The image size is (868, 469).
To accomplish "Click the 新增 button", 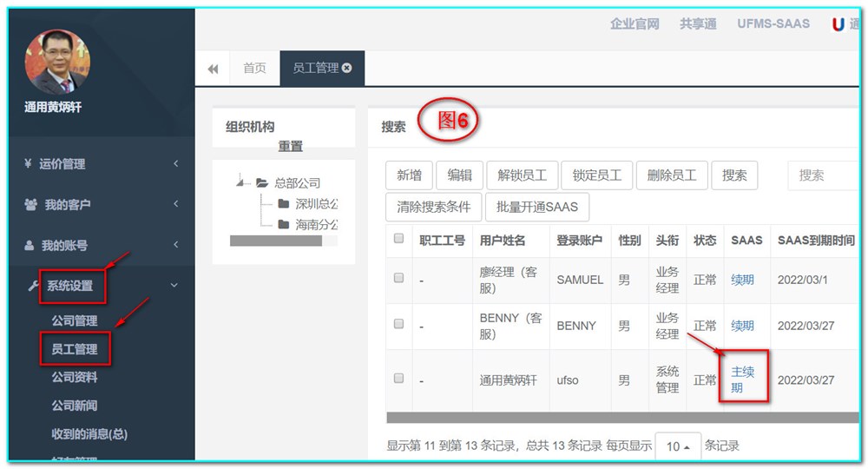I will tap(409, 175).
